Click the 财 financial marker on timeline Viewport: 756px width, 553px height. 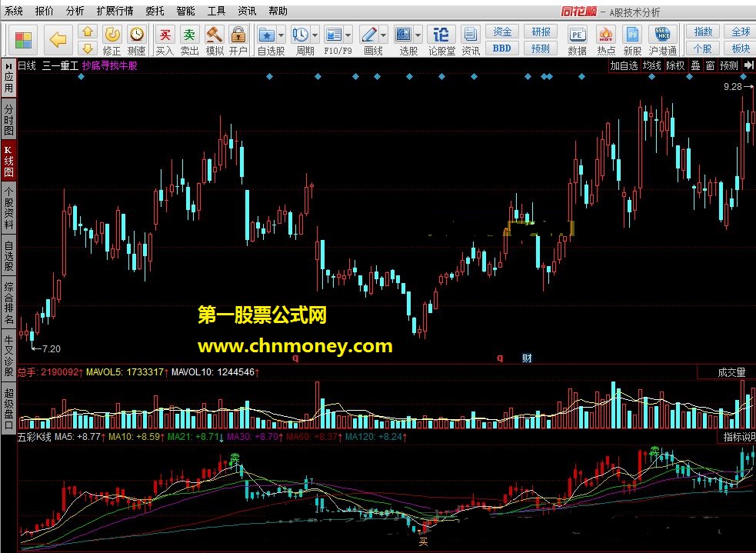point(527,358)
